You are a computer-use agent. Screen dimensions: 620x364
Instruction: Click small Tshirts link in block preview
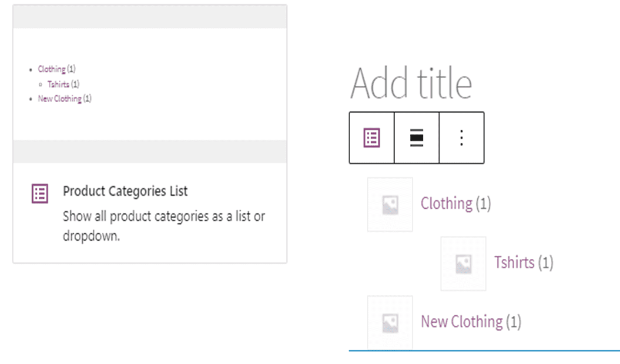pos(58,84)
